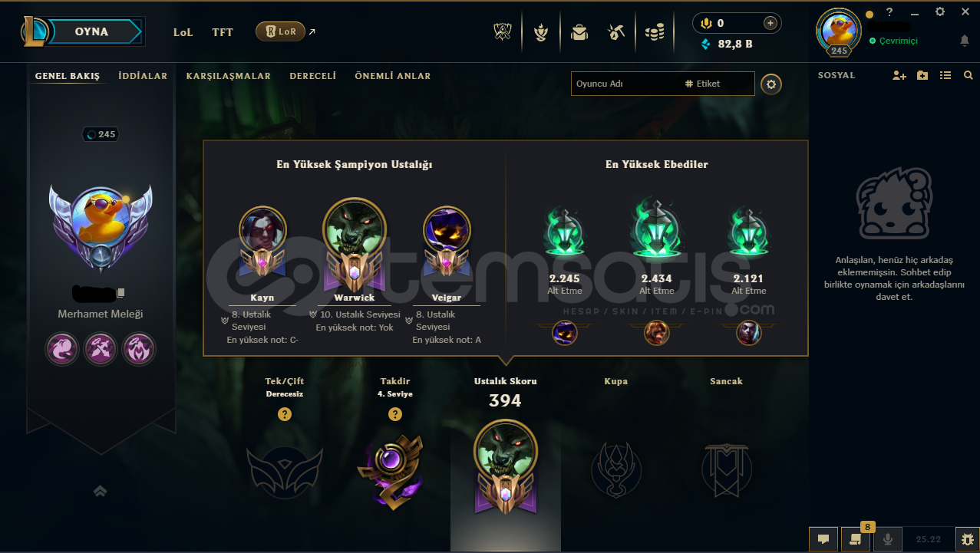Click the plus button to buy RP
The image size is (980, 553).
[x=770, y=23]
